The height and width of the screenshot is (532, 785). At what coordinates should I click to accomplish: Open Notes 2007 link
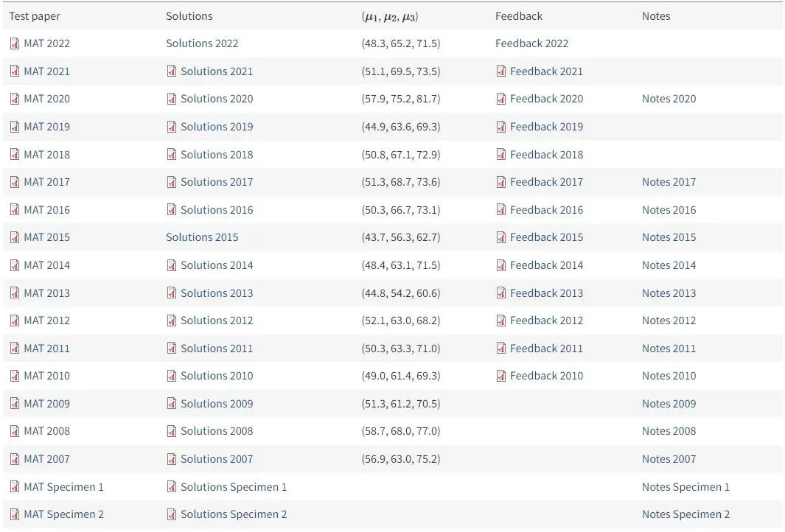click(x=669, y=459)
